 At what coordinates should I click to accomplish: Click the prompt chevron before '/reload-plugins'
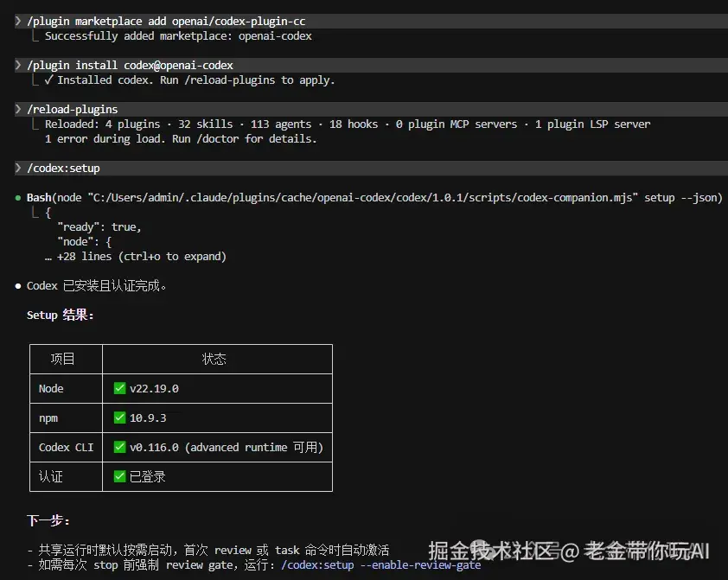pos(18,109)
